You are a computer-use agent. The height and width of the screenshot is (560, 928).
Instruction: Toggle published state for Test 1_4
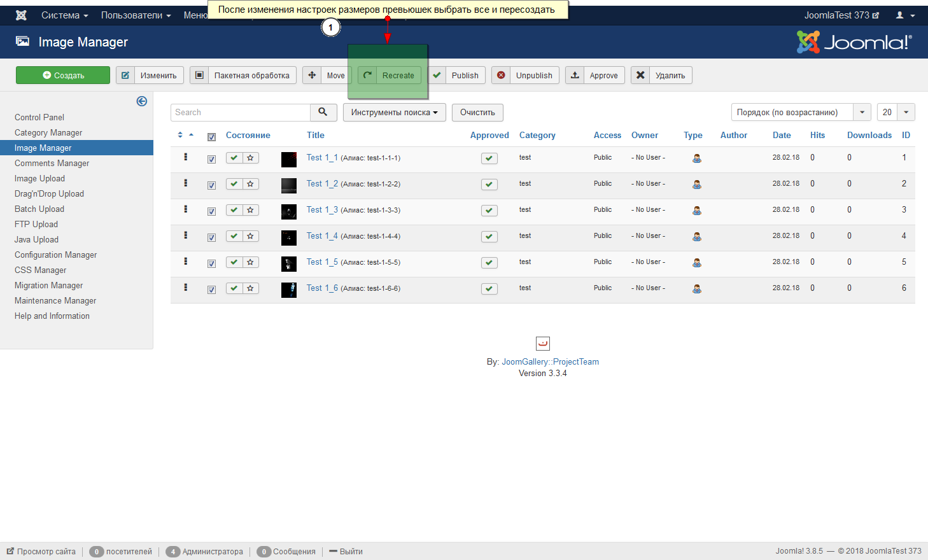pos(234,236)
